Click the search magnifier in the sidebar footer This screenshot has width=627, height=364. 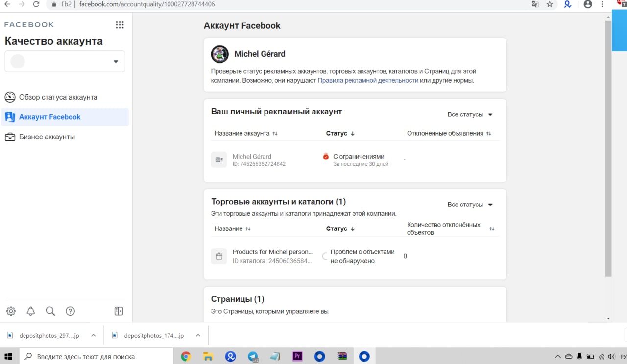tap(50, 311)
